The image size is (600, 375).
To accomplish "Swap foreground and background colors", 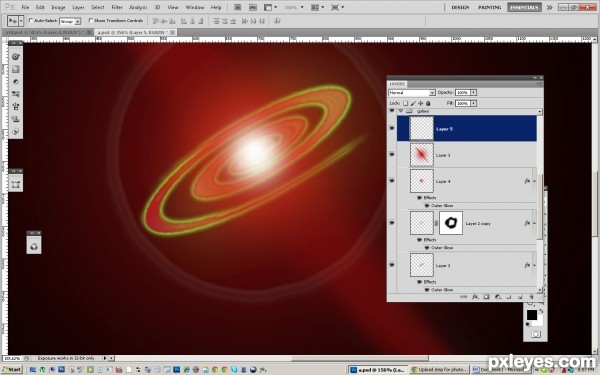I will pyautogui.click(x=541, y=311).
